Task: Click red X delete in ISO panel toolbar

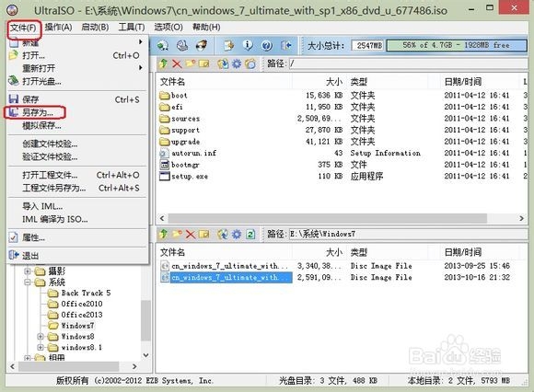Action: 177,63
